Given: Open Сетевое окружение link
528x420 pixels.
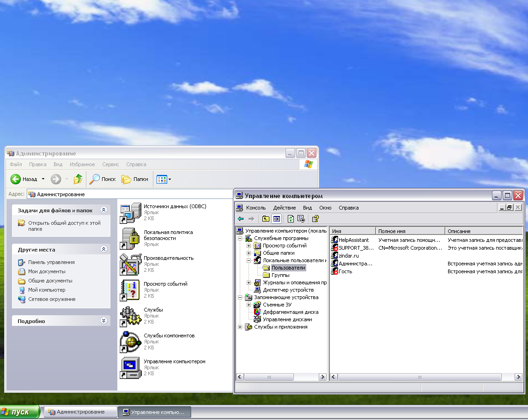Looking at the screenshot, I should (52, 299).
